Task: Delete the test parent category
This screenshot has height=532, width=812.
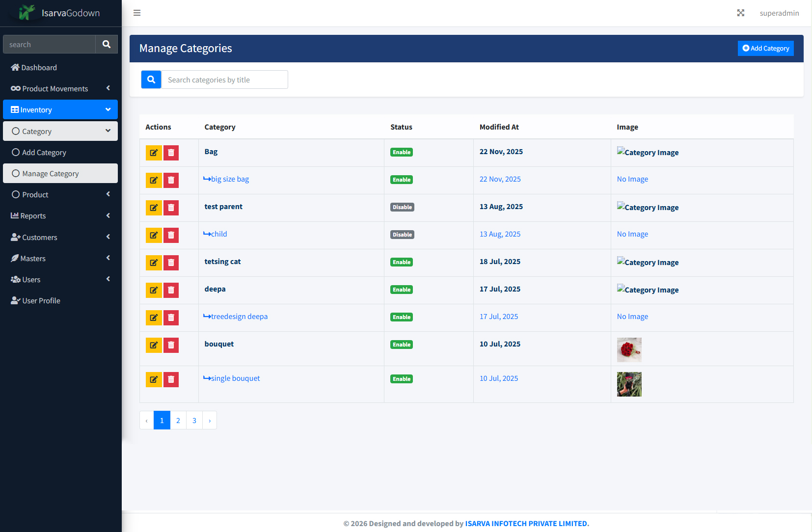Action: pyautogui.click(x=171, y=208)
